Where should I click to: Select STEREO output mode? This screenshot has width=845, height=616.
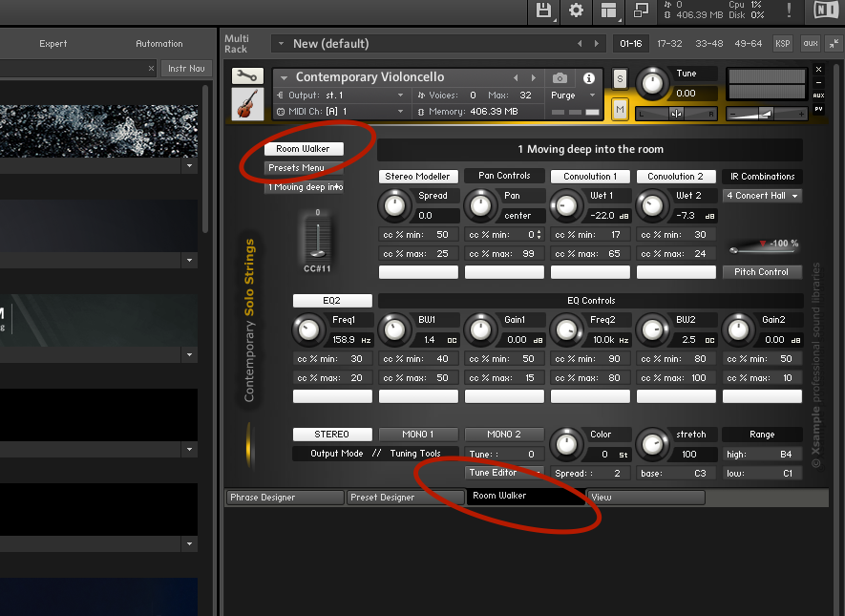click(332, 435)
